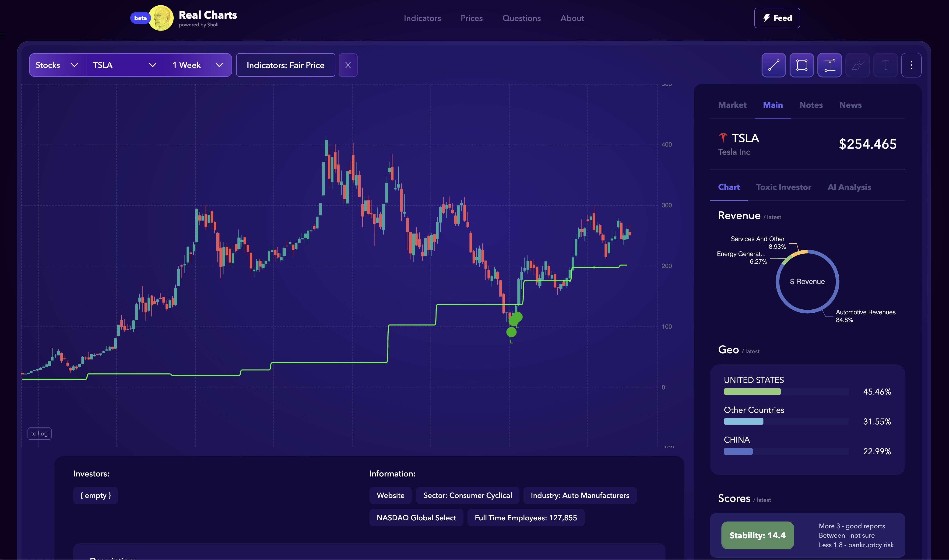Open the Prices nav item
Screen dimensions: 949x560
[x=471, y=18]
